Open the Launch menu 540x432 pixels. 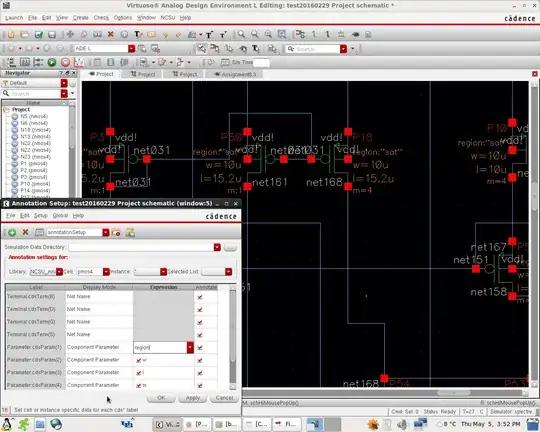coord(14,18)
